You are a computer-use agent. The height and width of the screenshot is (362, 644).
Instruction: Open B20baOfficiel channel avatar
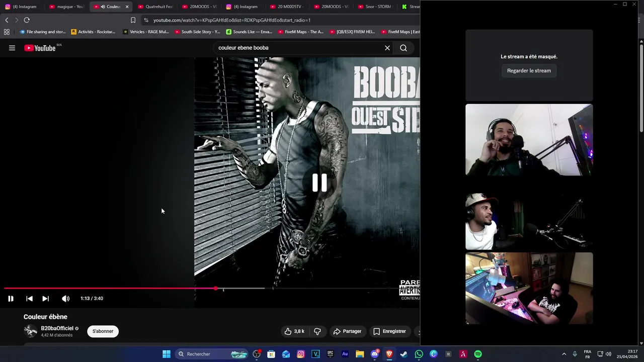pos(31,331)
